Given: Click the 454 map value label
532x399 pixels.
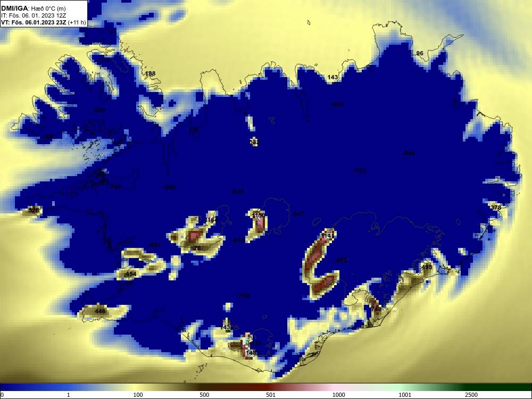Looking at the screenshot, I should 131,274.
